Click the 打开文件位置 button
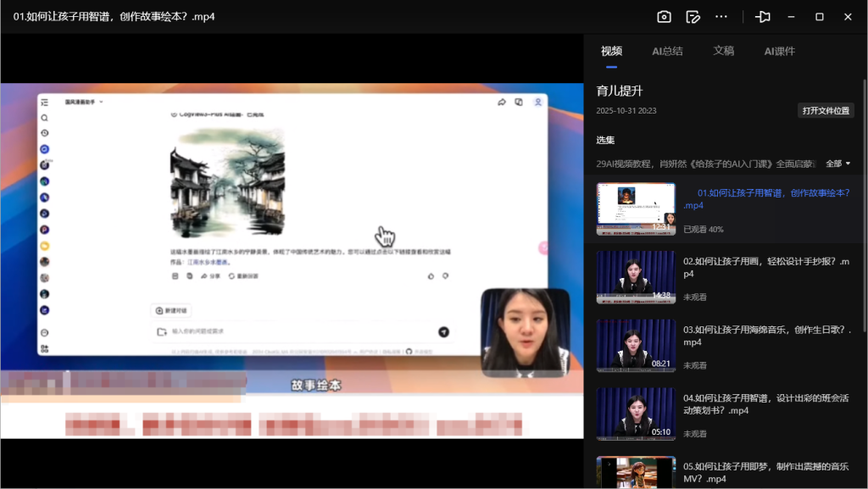This screenshot has height=489, width=868. pos(825,110)
